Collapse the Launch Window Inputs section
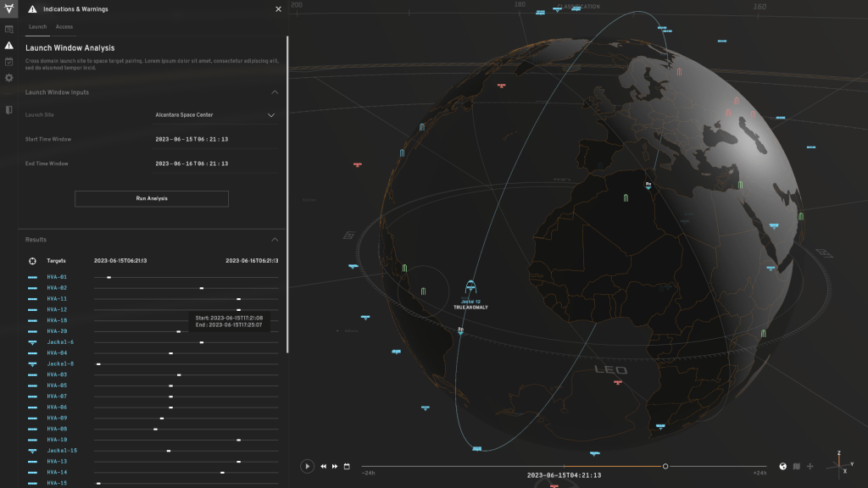Viewport: 868px width, 488px height. click(x=274, y=92)
